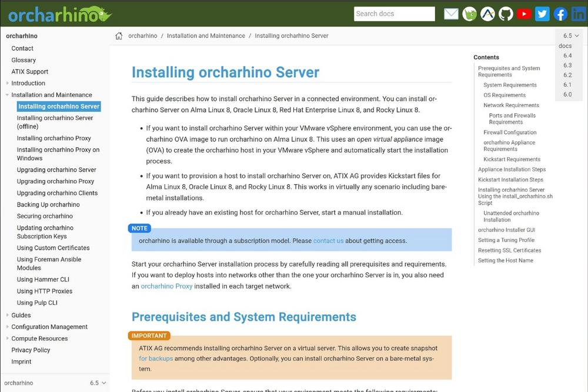Open Installing orcharhino Proxy in sidebar

coord(54,138)
